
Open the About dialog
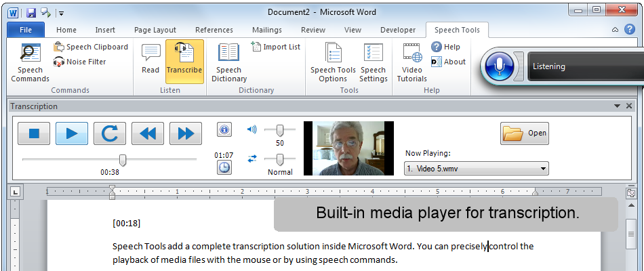click(x=448, y=62)
